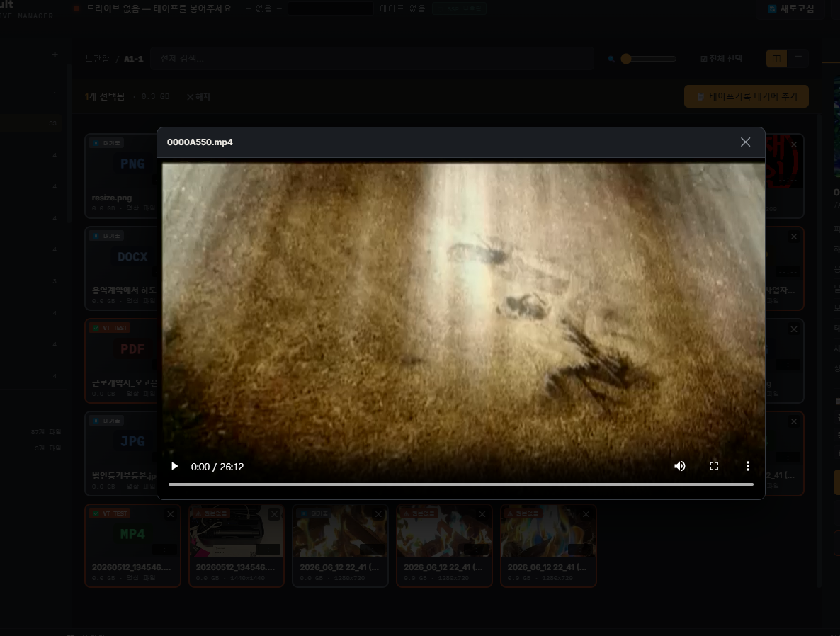Click the A1-1 breadcrumb
Image resolution: width=840 pixels, height=636 pixels.
[x=133, y=59]
